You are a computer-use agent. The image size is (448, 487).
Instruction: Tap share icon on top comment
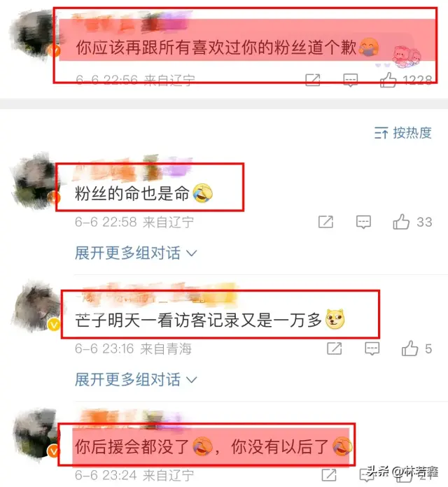[x=313, y=80]
